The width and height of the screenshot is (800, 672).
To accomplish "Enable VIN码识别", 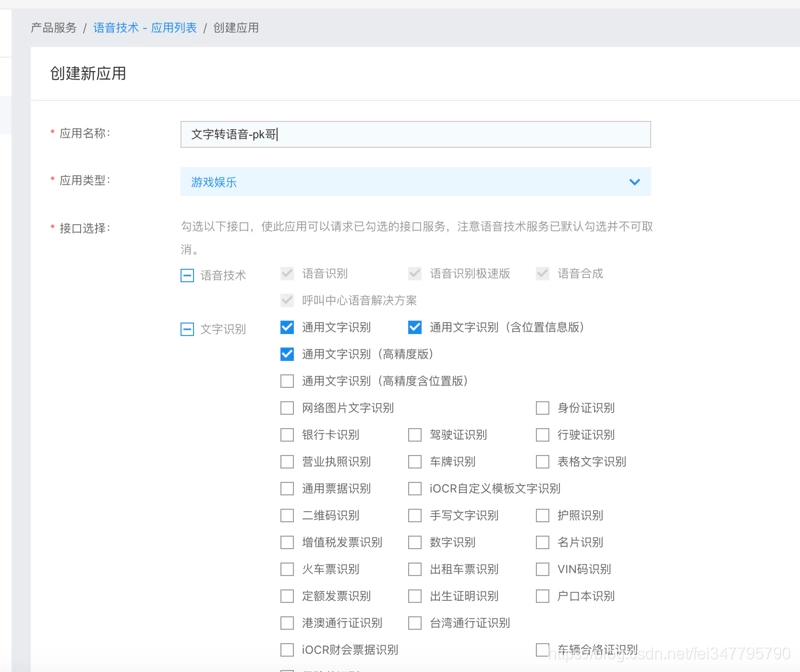I will (540, 569).
